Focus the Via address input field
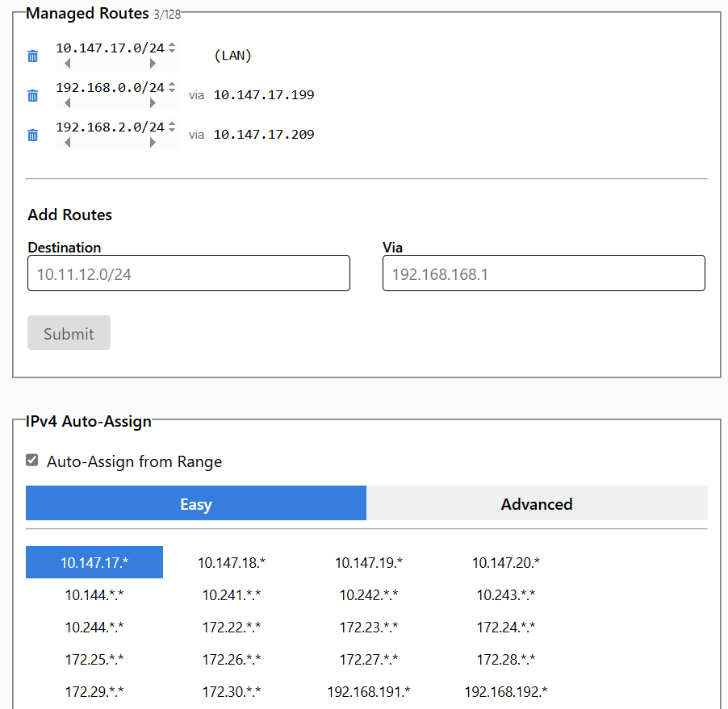This screenshot has height=709, width=728. point(543,274)
